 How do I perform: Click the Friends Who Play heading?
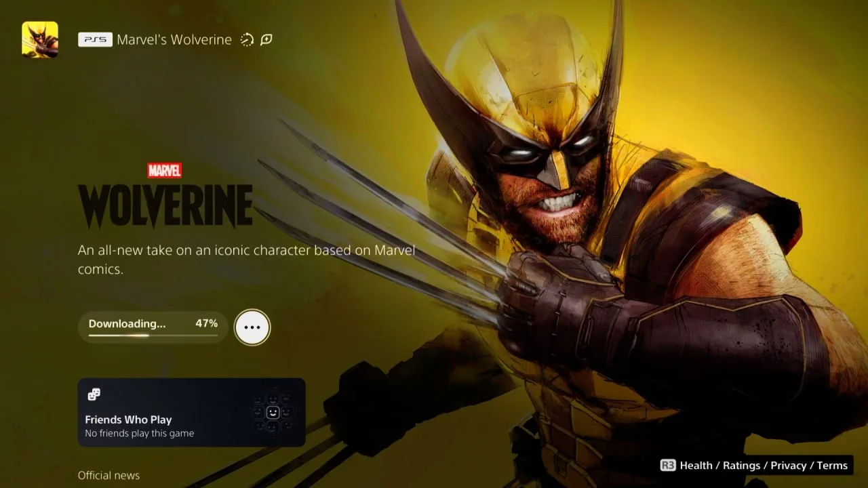128,420
